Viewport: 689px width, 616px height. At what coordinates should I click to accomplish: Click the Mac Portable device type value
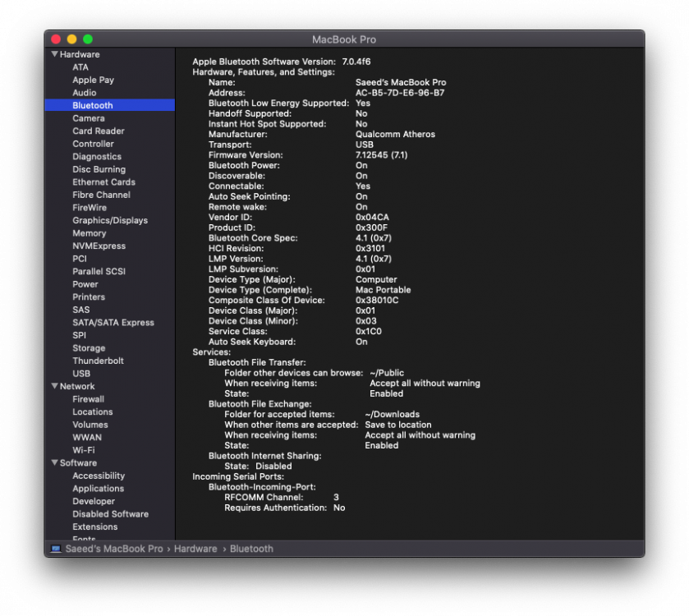(x=384, y=290)
